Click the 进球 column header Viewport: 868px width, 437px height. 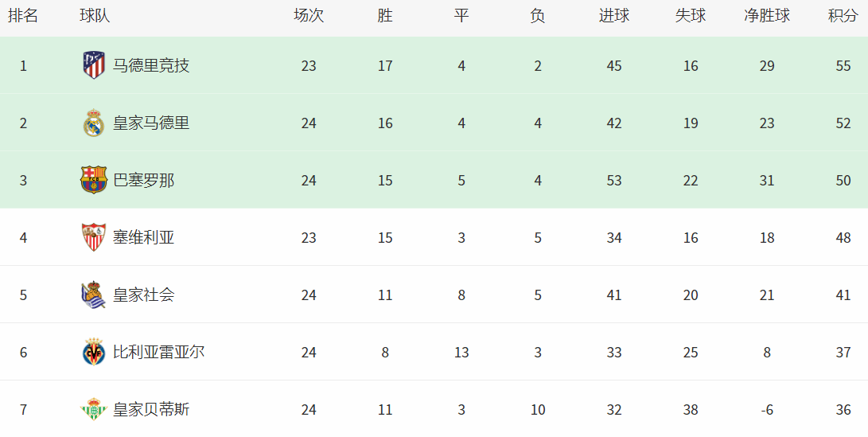click(614, 15)
